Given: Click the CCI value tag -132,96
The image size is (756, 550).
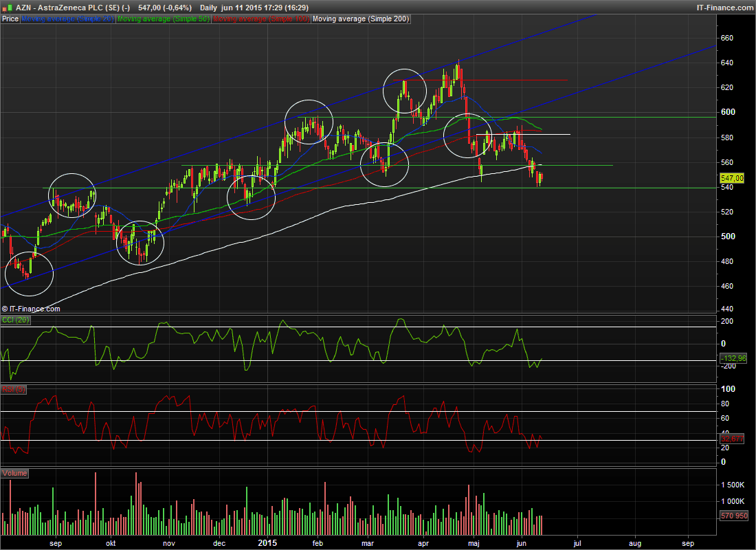Looking at the screenshot, I should [733, 359].
